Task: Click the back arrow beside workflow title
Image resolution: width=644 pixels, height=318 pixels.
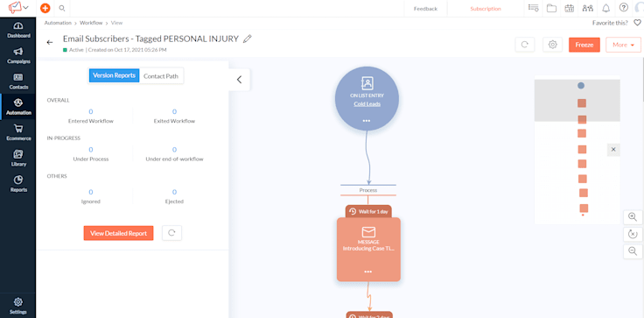Action: (x=50, y=42)
